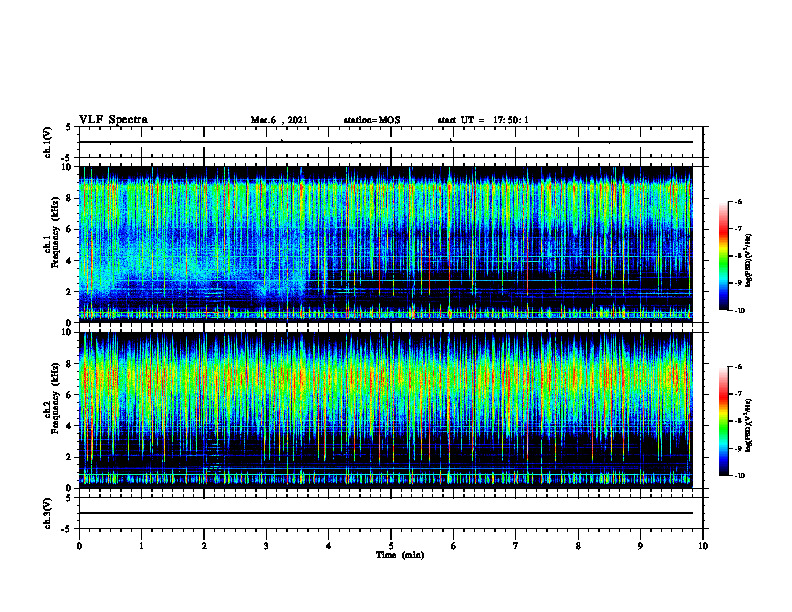The image size is (792, 612).
Task: Click the "ch.1(V)" axis label
Action: coord(47,142)
